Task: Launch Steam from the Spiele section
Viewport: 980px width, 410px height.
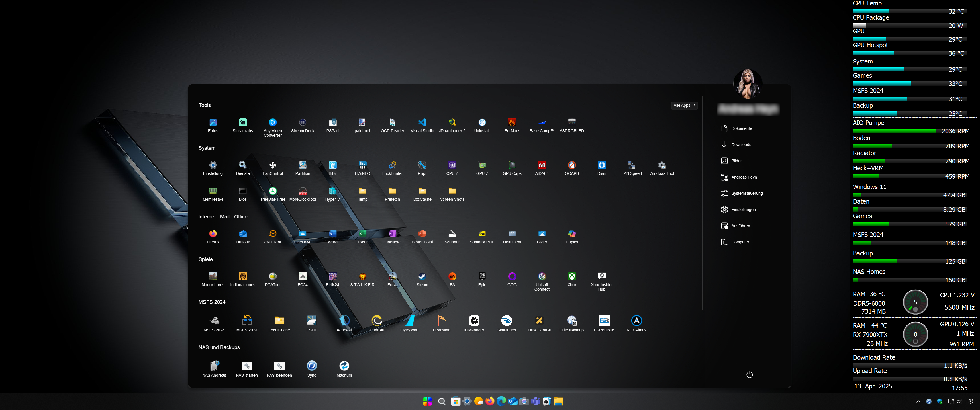Action: point(422,277)
